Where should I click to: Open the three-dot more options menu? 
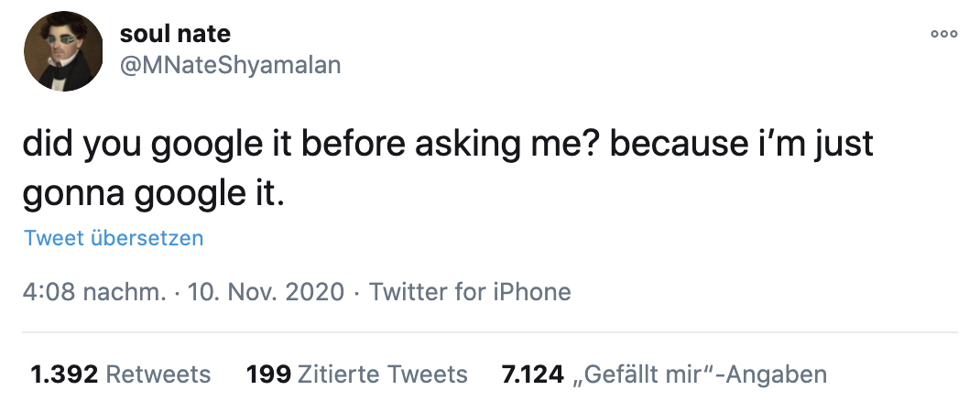pyautogui.click(x=943, y=34)
